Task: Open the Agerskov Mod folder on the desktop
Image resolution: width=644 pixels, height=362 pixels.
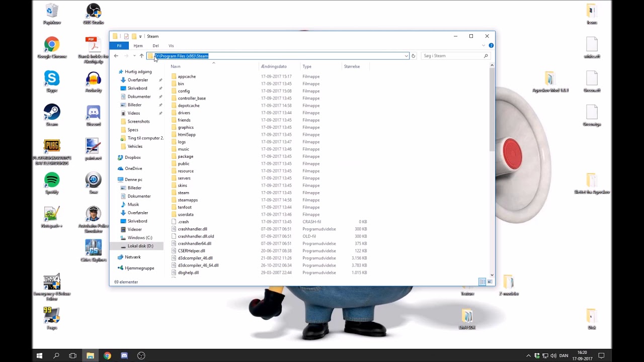Action: coord(550,81)
